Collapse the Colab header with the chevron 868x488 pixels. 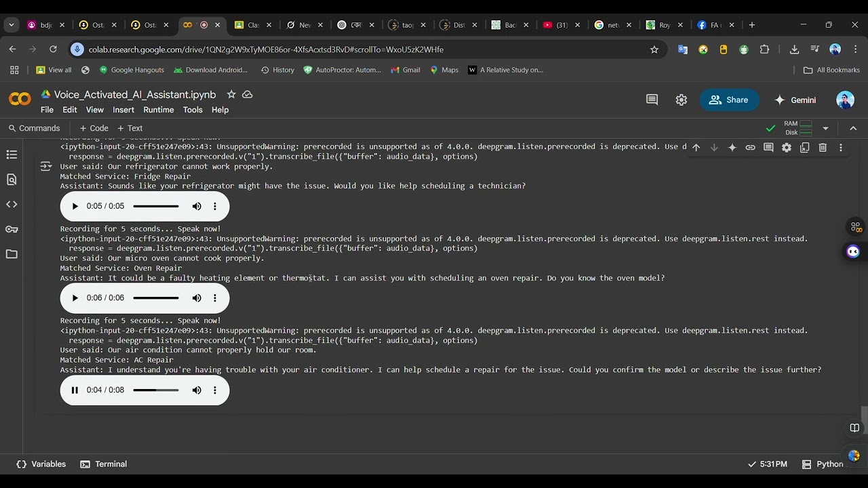pos(853,128)
